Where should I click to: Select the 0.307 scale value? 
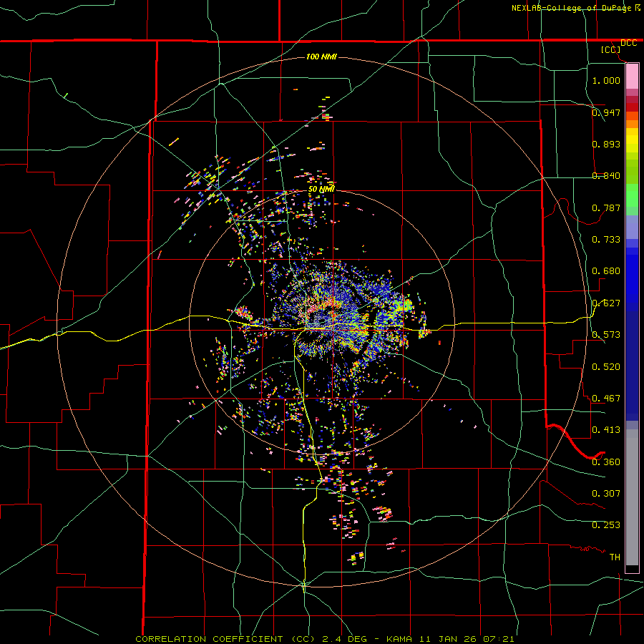pos(606,494)
